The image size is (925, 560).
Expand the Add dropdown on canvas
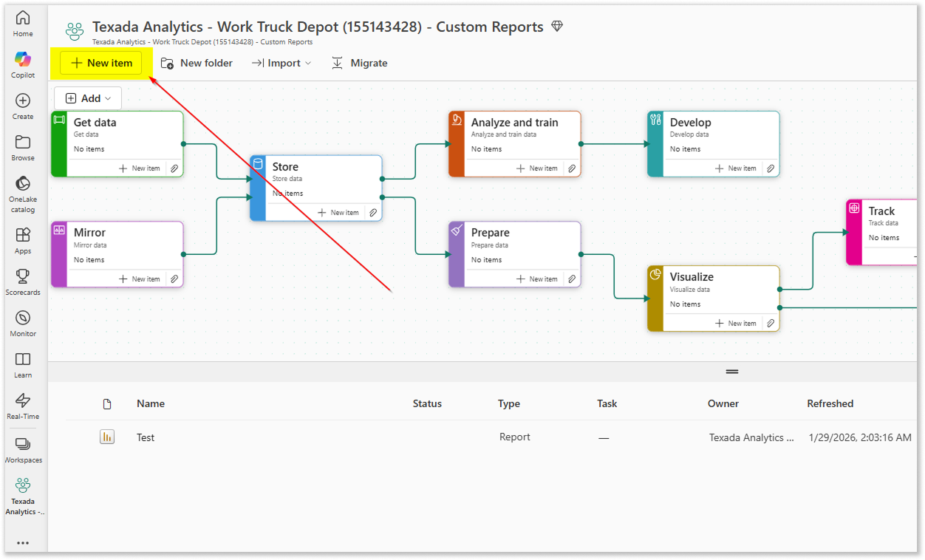coord(88,98)
